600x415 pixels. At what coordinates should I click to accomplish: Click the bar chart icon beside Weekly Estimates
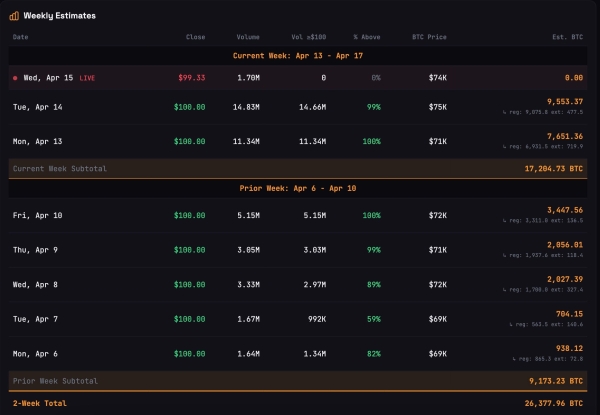(x=14, y=15)
